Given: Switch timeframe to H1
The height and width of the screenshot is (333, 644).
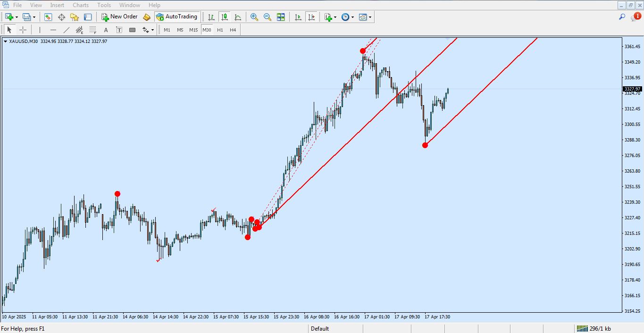Looking at the screenshot, I should tap(220, 30).
